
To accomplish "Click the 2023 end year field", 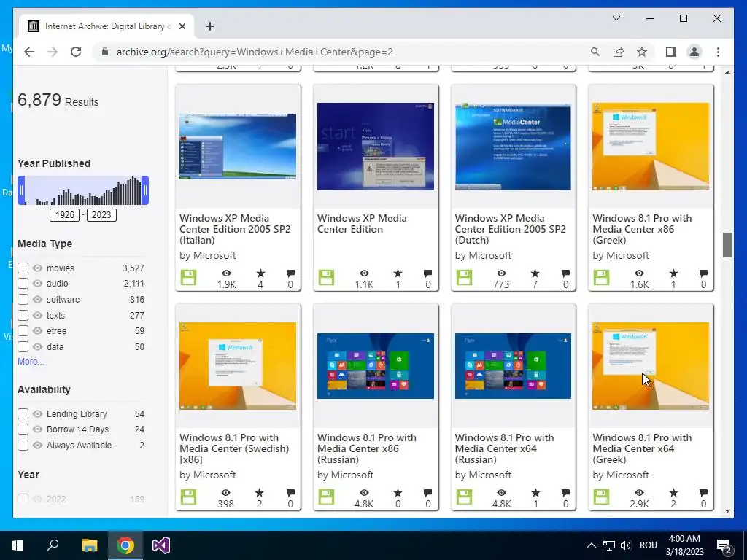I will pyautogui.click(x=101, y=215).
